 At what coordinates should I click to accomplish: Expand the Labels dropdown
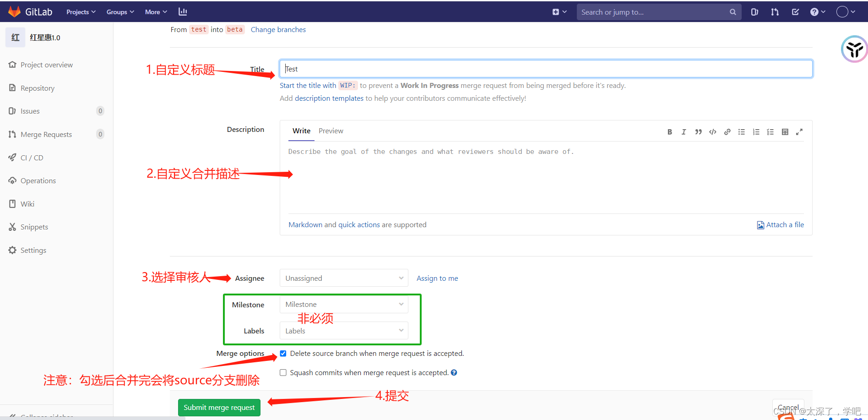pos(344,330)
